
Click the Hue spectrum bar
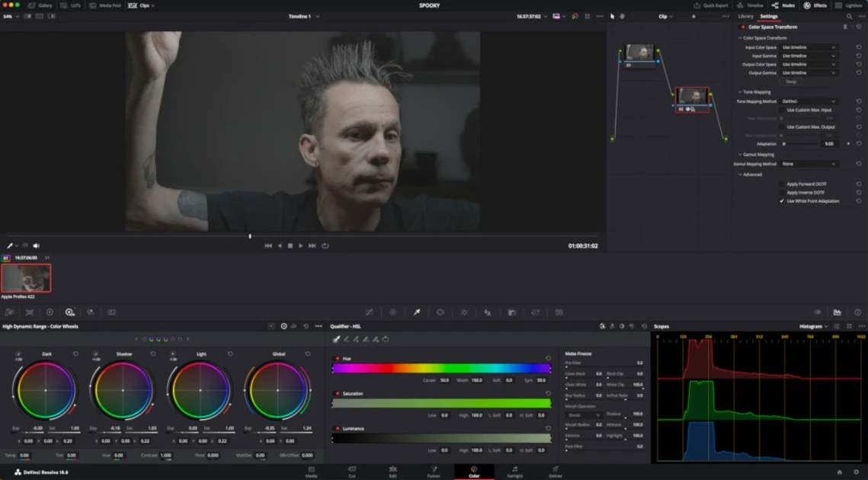[441, 368]
